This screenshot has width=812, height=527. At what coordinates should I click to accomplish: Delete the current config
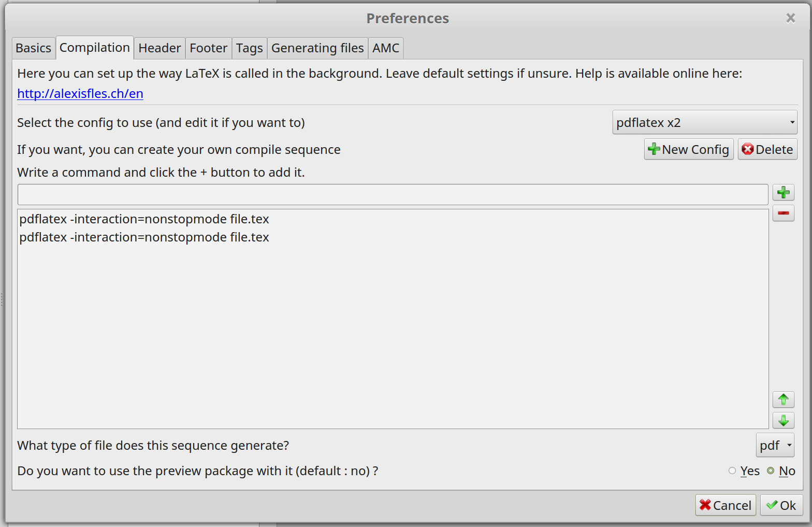[x=767, y=149]
